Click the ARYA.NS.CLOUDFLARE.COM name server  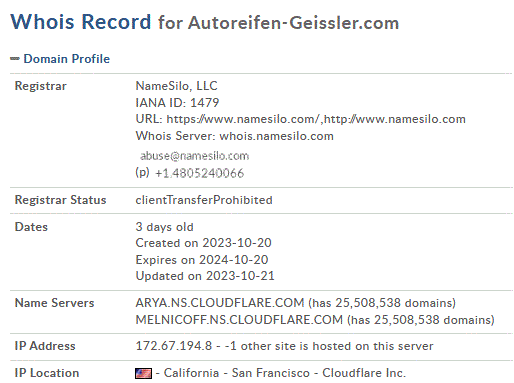220,303
